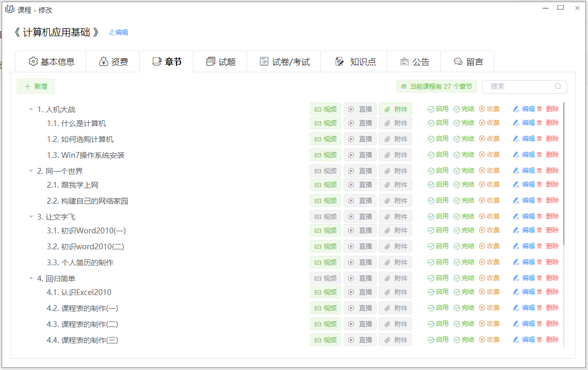Delete row 1.2. 如何选购计算机
The width and height of the screenshot is (588, 370).
(x=548, y=138)
